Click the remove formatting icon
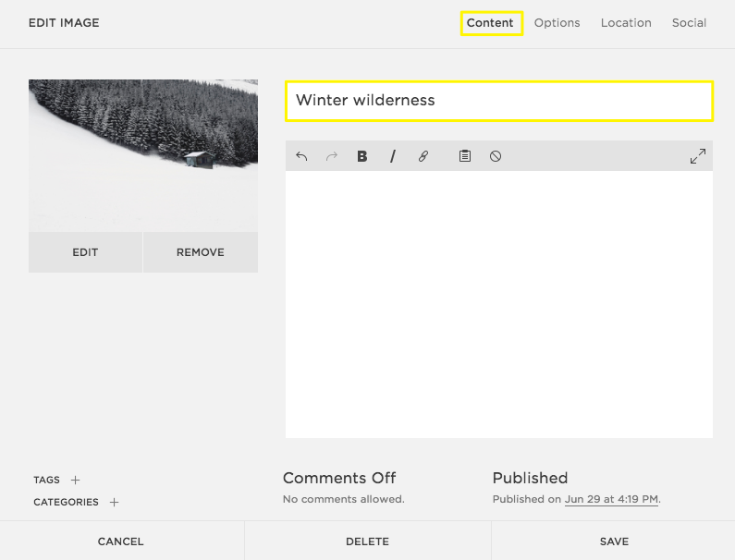Image resolution: width=735 pixels, height=560 pixels. click(x=496, y=156)
